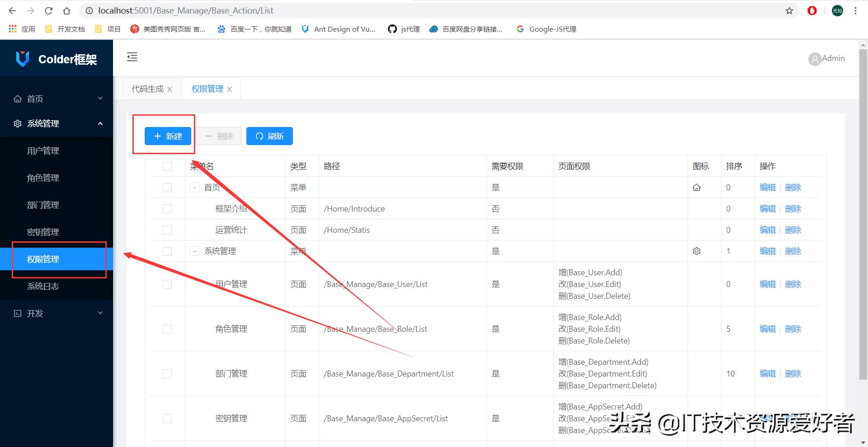Collapse the 首页 tree node in the table
The height and width of the screenshot is (447, 868).
194,187
